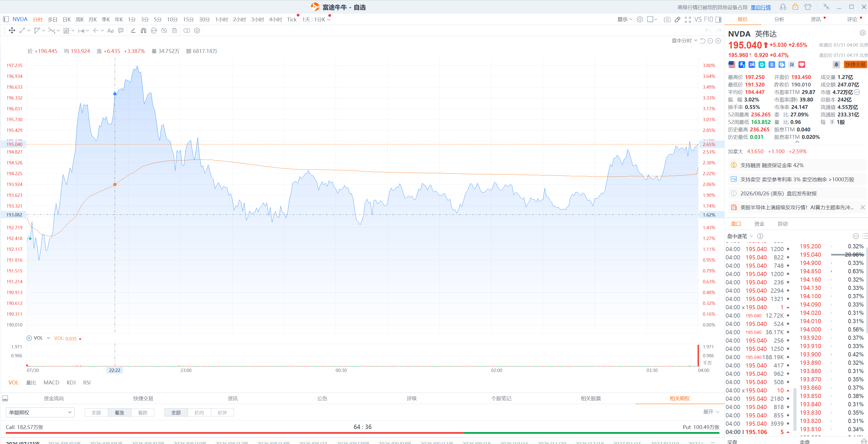
Task: Switch to the 日K timeframe tab
Action: (x=67, y=19)
